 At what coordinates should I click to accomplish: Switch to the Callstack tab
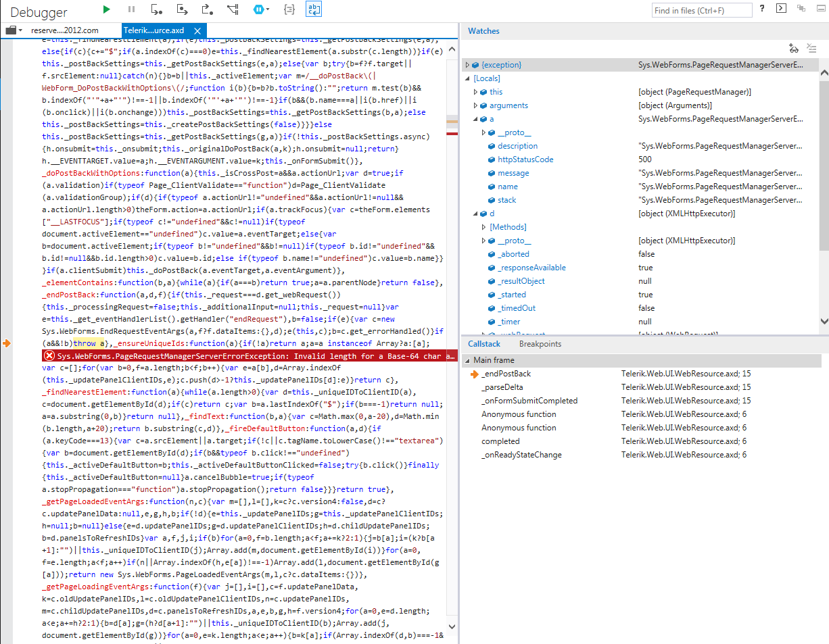coord(484,344)
